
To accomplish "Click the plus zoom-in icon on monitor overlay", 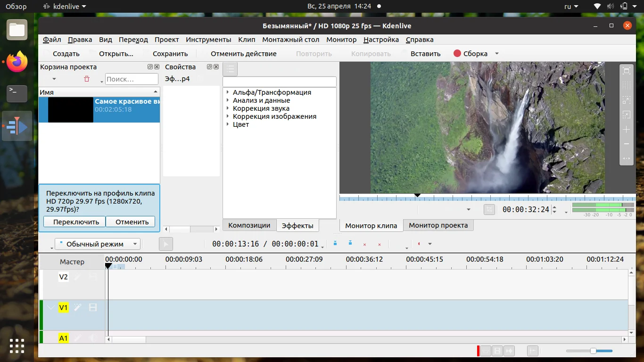I will [626, 130].
